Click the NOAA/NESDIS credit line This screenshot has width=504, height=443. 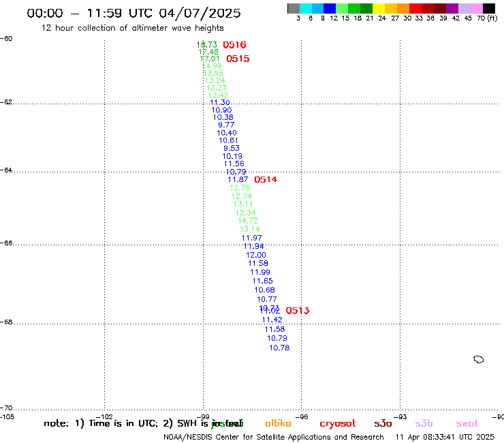[274, 438]
